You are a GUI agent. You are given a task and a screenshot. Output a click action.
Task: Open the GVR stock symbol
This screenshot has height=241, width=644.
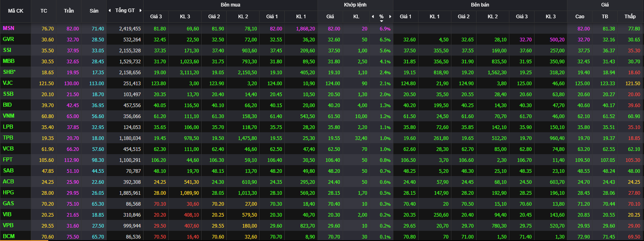(x=8, y=39)
